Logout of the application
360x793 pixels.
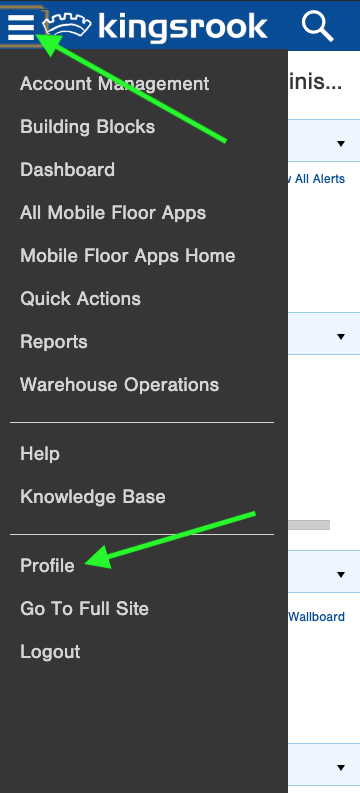click(50, 651)
